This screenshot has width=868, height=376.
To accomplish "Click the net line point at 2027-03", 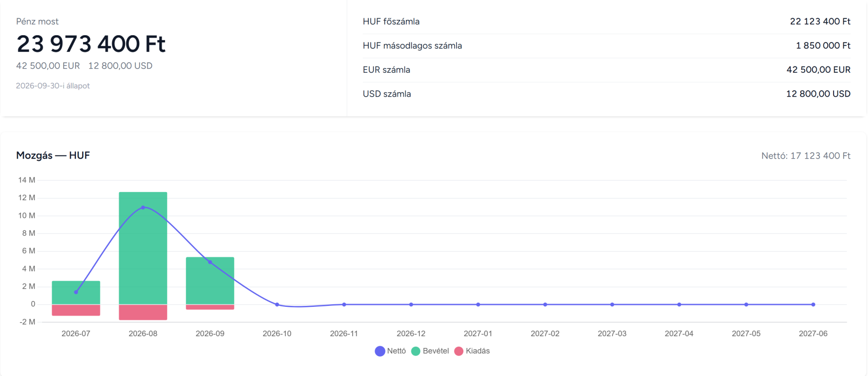I will 612,305.
